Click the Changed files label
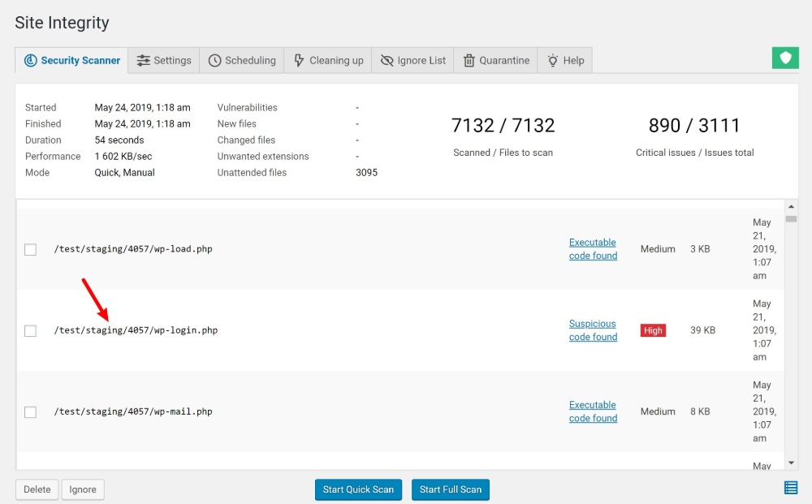Image resolution: width=812 pixels, height=504 pixels. click(246, 140)
